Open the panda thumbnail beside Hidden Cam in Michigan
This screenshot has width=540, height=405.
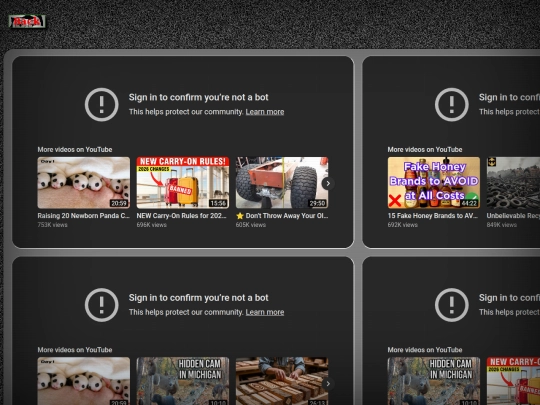pos(84,381)
